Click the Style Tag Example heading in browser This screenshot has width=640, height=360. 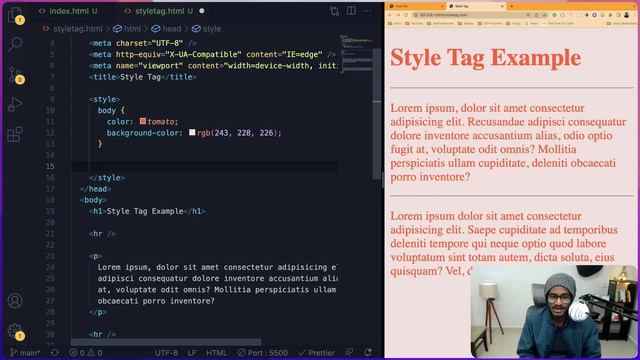[x=486, y=57]
